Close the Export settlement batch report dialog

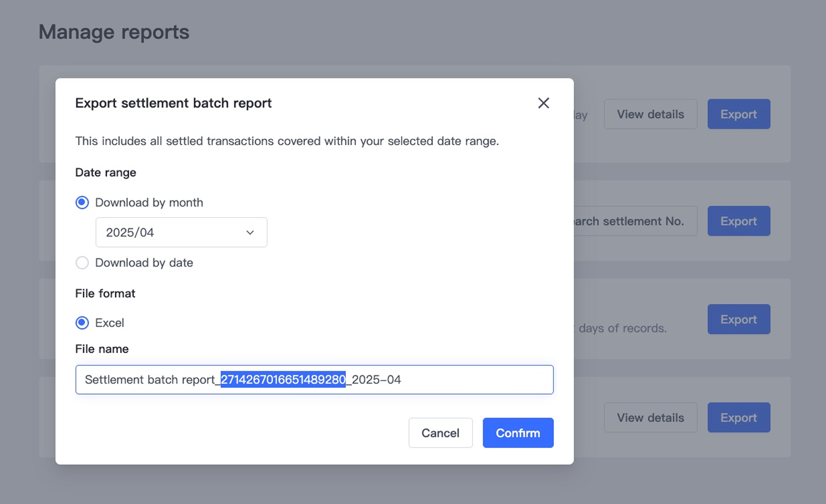543,103
